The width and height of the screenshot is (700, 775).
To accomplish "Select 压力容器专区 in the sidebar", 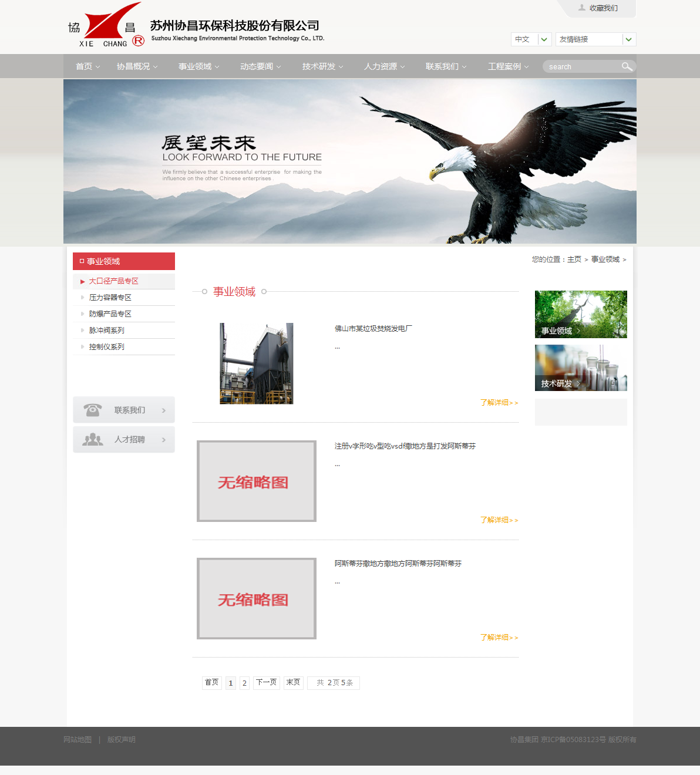I will [110, 298].
